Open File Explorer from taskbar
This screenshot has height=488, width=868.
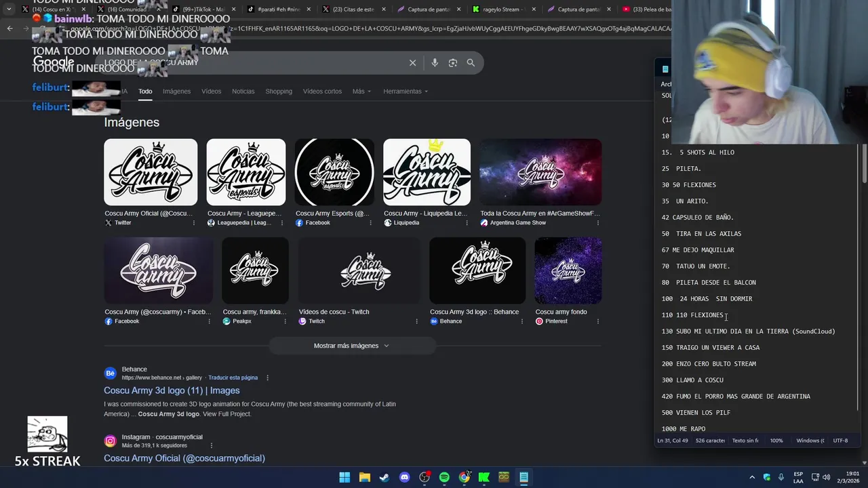point(364,477)
